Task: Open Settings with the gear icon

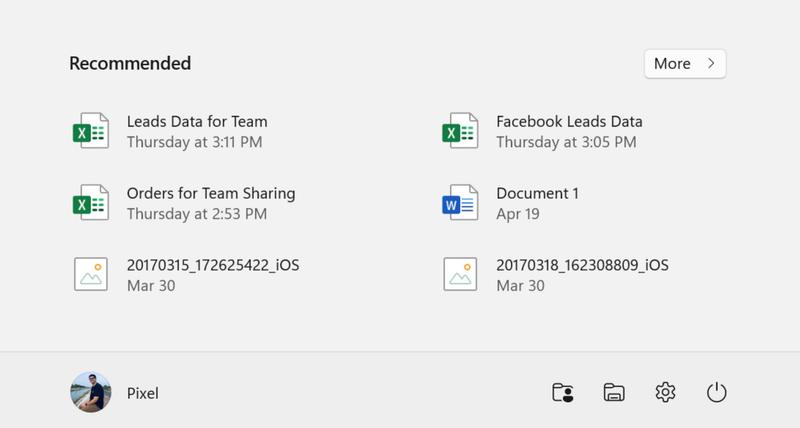Action: [665, 393]
